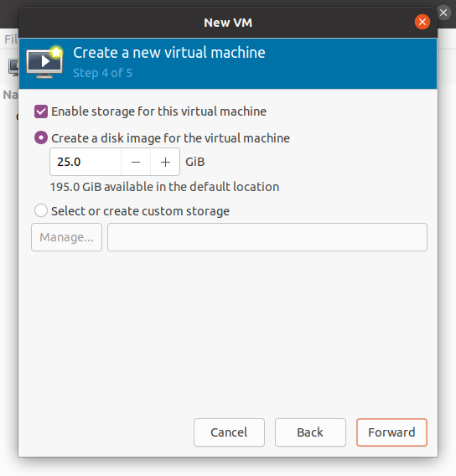Close the New VM dialog with orange X
This screenshot has height=476, width=456.
(422, 22)
